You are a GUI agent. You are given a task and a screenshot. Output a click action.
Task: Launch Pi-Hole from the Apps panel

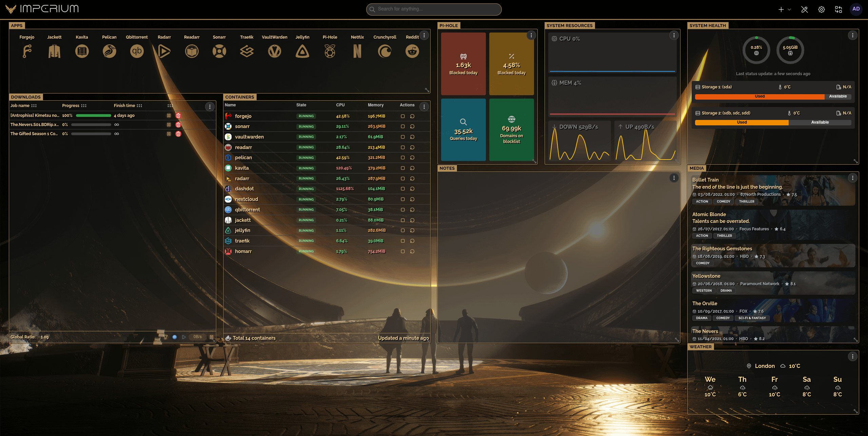pyautogui.click(x=329, y=51)
